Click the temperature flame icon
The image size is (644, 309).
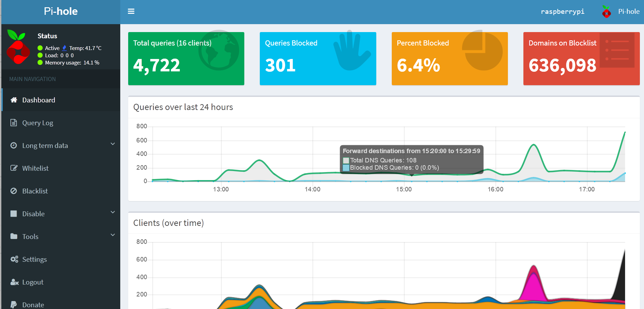(64, 48)
